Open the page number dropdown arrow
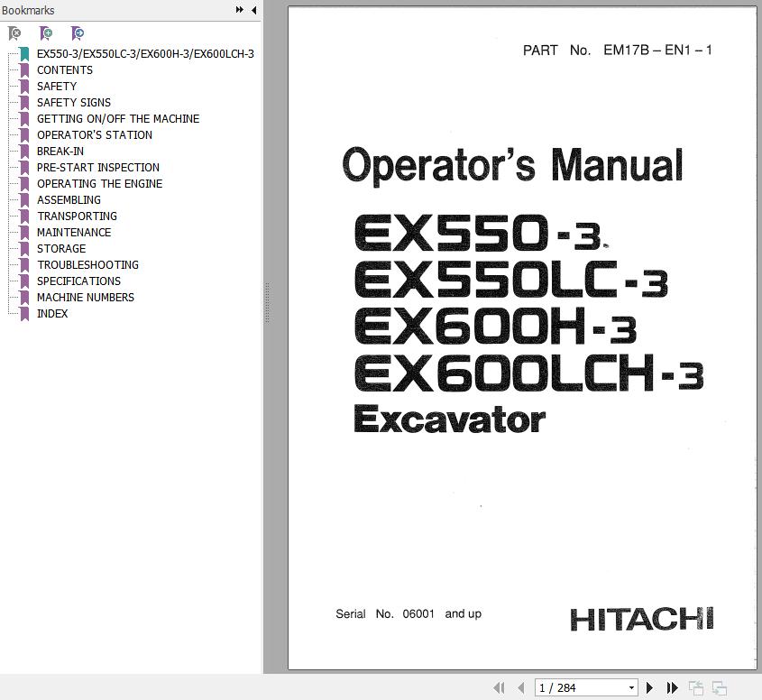Screen dimensions: 762x700 point(631,688)
